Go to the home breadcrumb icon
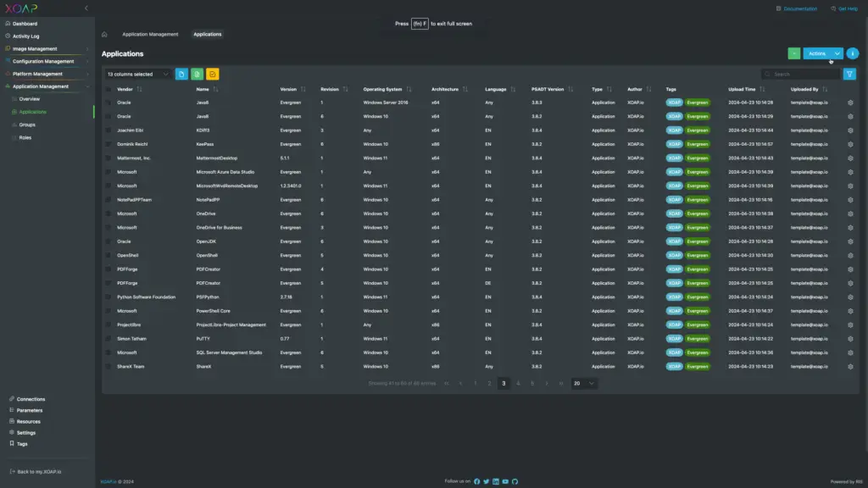Screen dimensions: 868x488 pos(104,34)
